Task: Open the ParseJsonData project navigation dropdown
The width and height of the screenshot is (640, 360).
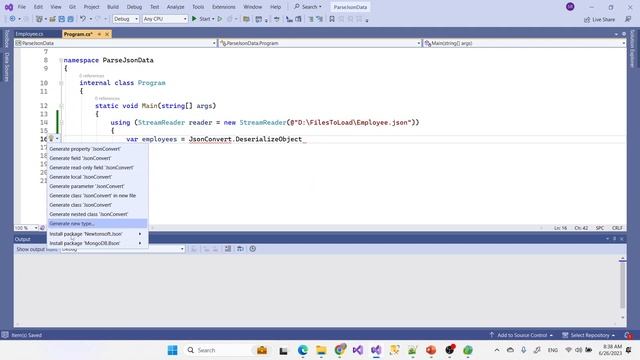Action: 116,43
